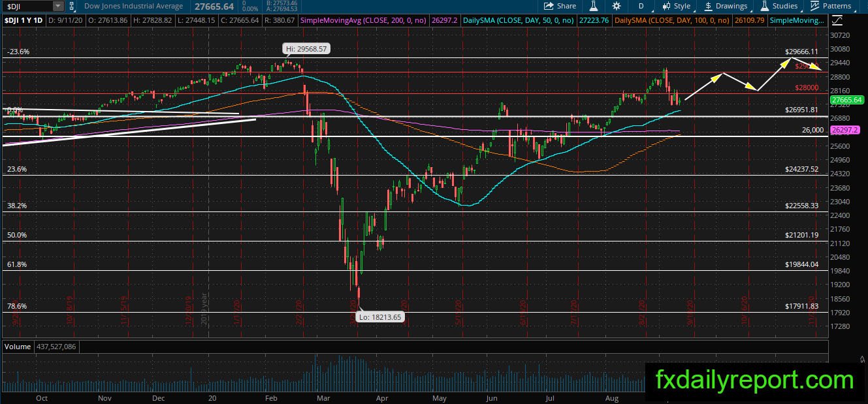This screenshot has height=404, width=868.
Task: Click the Drawings tool icon
Action: (x=709, y=6)
